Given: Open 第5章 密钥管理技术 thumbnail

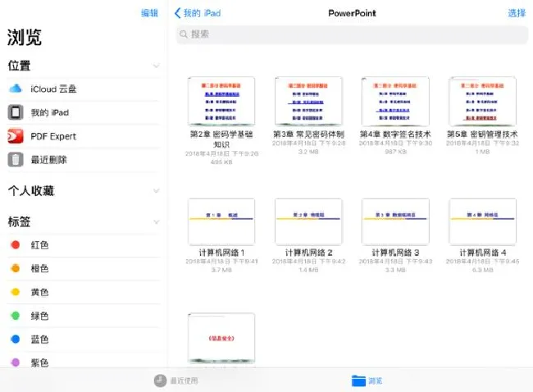Looking at the screenshot, I should point(482,102).
